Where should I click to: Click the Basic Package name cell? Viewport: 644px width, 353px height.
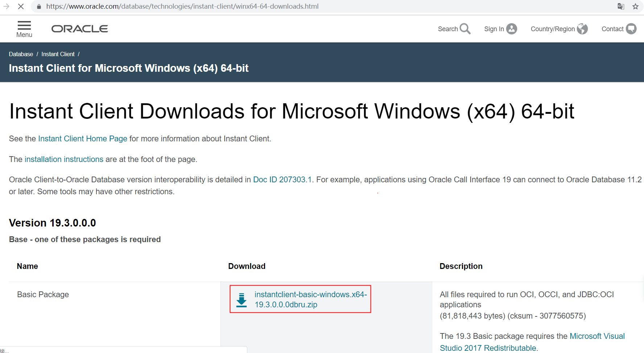(43, 295)
